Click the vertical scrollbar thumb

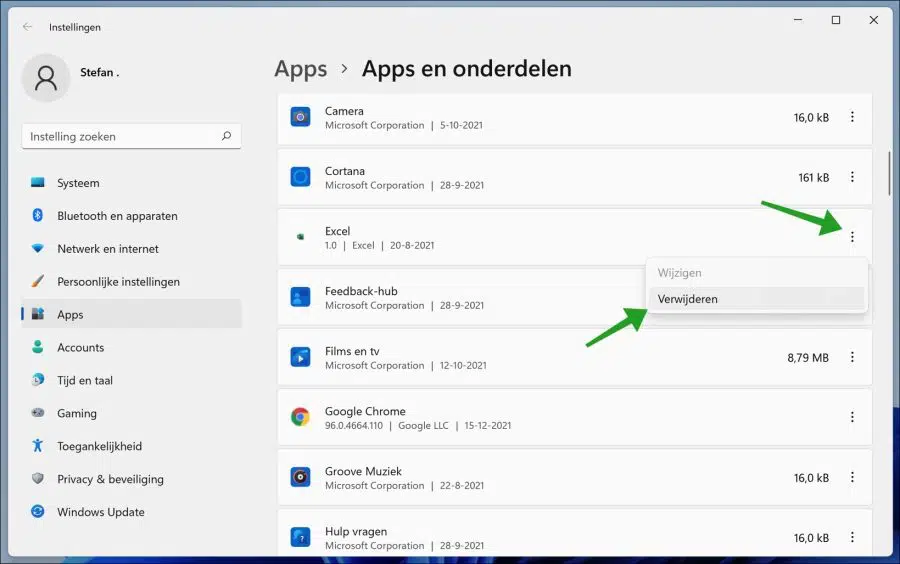click(x=889, y=173)
